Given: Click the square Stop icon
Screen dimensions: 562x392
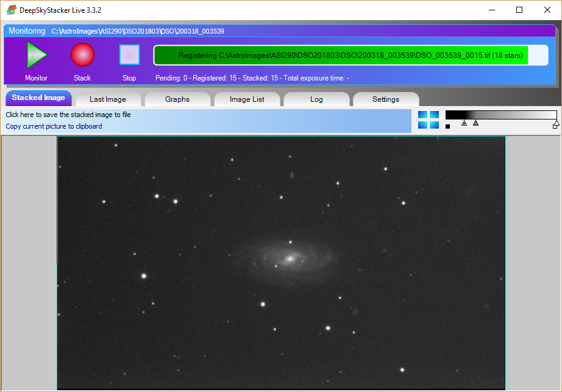Looking at the screenshot, I should (x=129, y=55).
